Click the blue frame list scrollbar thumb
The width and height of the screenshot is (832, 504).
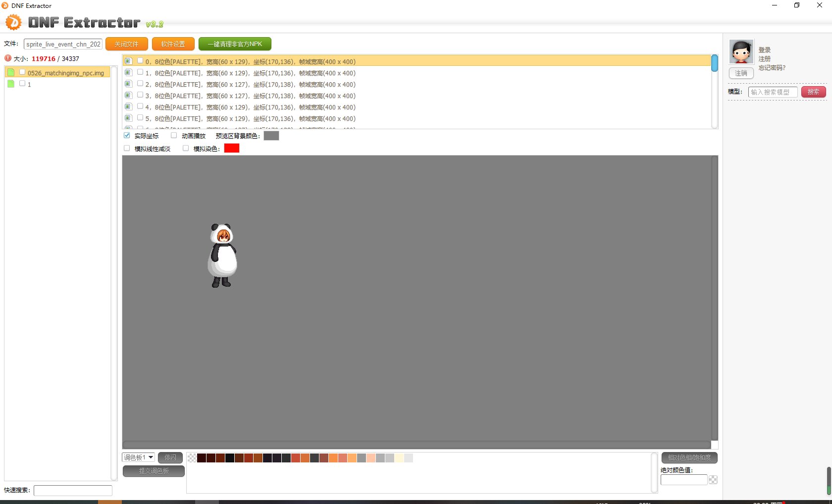click(715, 63)
